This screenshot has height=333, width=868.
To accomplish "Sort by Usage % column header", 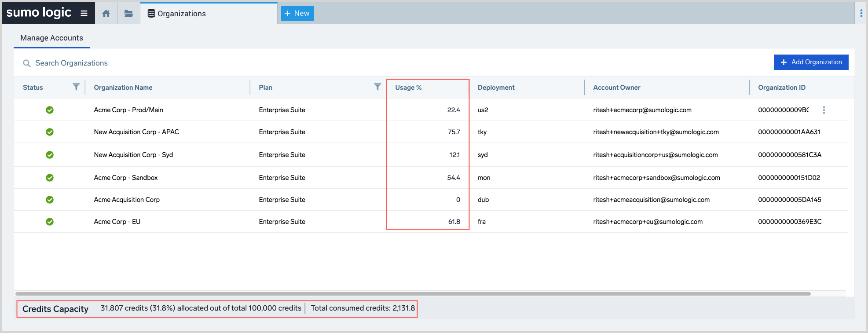I will [x=408, y=88].
